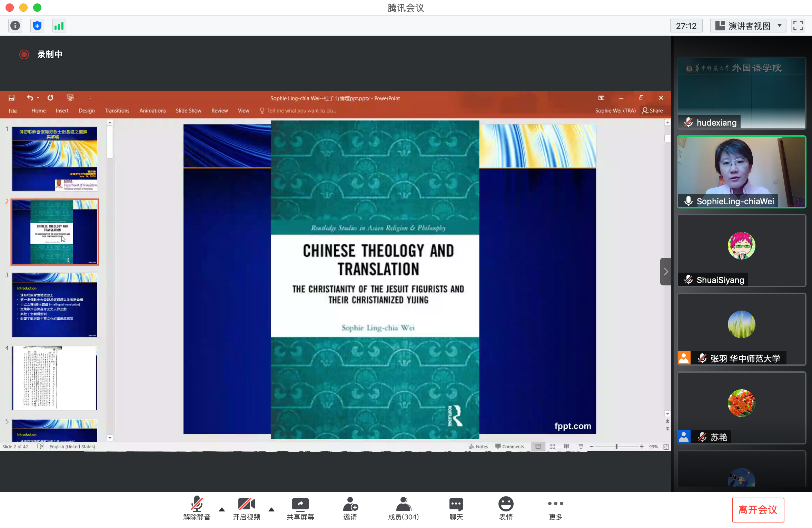Switch to the Slide Show ribbon tab
This screenshot has height=528, width=812.
[188, 110]
